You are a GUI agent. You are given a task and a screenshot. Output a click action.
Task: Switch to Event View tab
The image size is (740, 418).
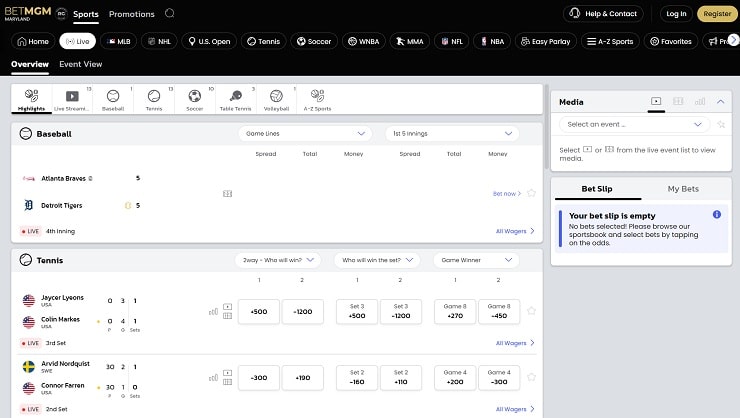click(x=81, y=64)
